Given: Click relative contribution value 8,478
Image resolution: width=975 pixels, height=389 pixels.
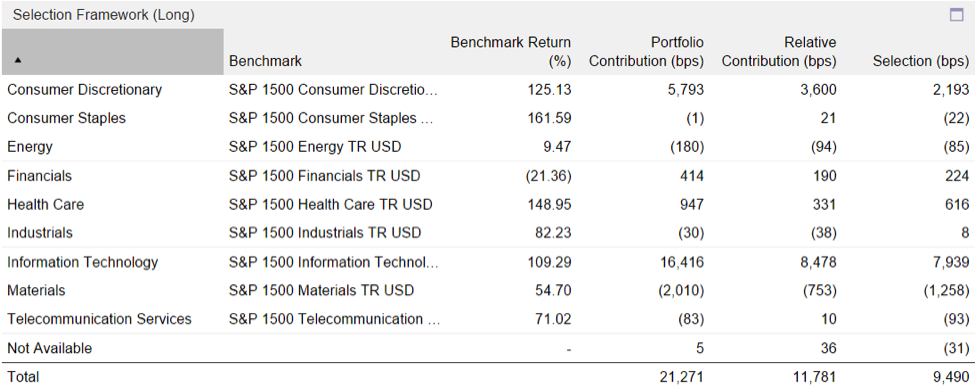Looking at the screenshot, I should pos(818,262).
